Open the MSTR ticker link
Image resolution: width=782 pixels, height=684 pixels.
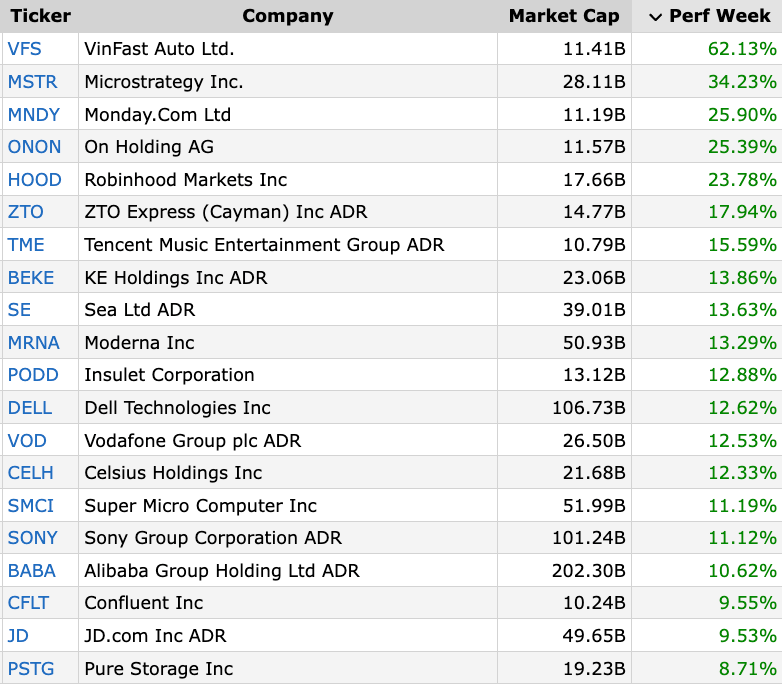[x=30, y=82]
